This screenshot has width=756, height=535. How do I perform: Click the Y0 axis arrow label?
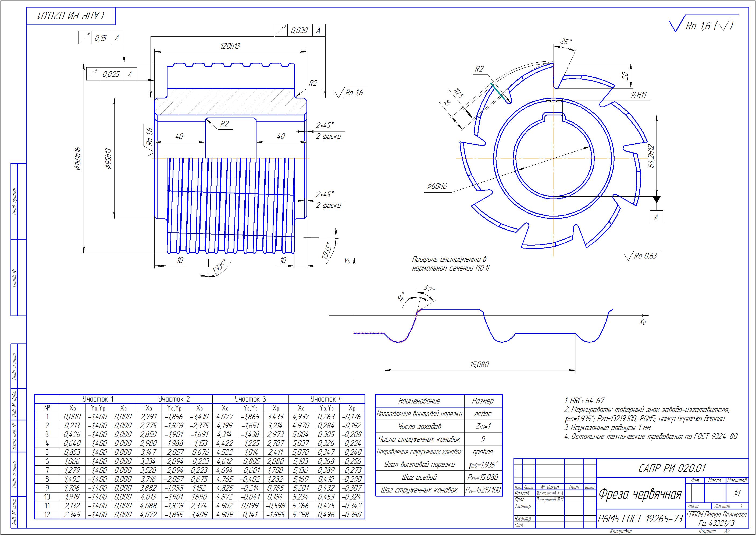(x=347, y=261)
